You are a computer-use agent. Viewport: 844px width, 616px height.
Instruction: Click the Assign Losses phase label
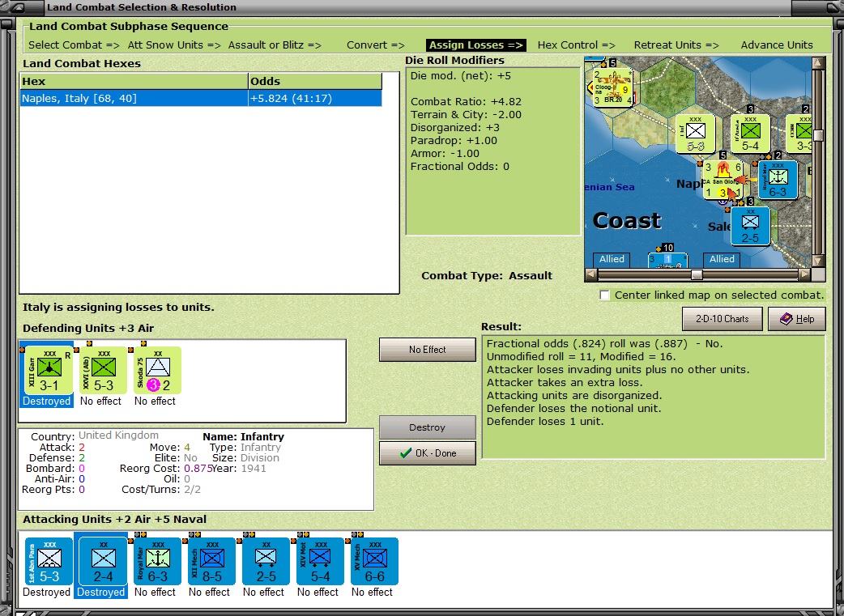point(475,45)
